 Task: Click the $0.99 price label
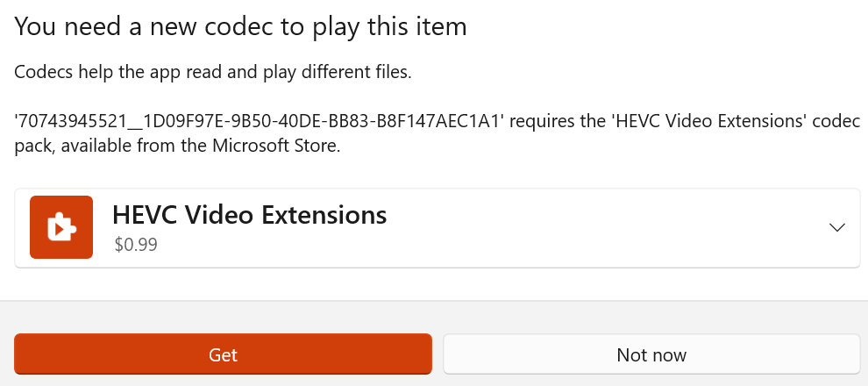tap(136, 245)
